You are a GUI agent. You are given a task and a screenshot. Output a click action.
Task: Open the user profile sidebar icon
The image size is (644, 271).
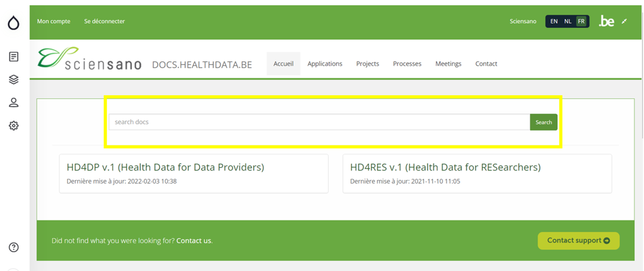pyautogui.click(x=14, y=103)
